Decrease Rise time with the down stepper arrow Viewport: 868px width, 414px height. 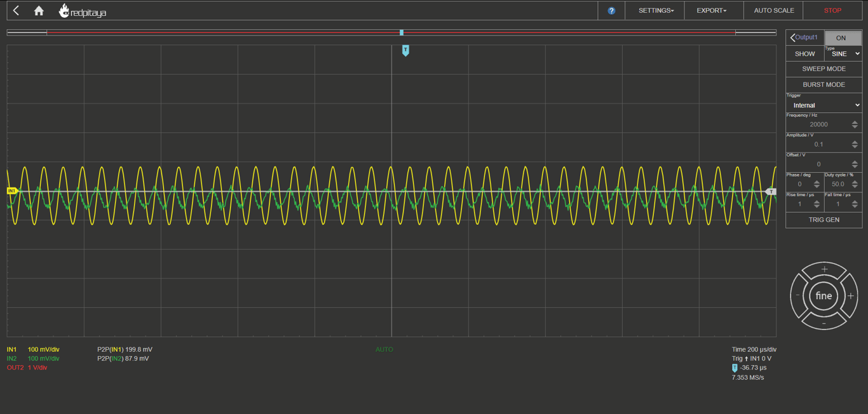[817, 206]
